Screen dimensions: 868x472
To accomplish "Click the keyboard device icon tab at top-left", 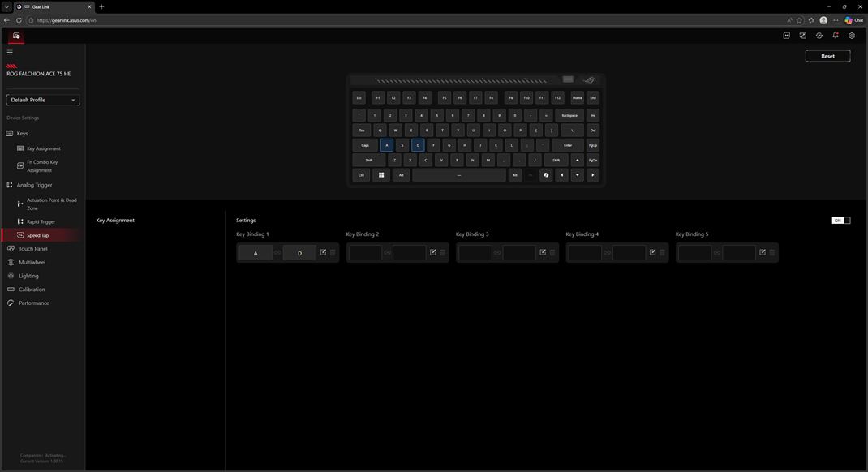I will point(15,36).
